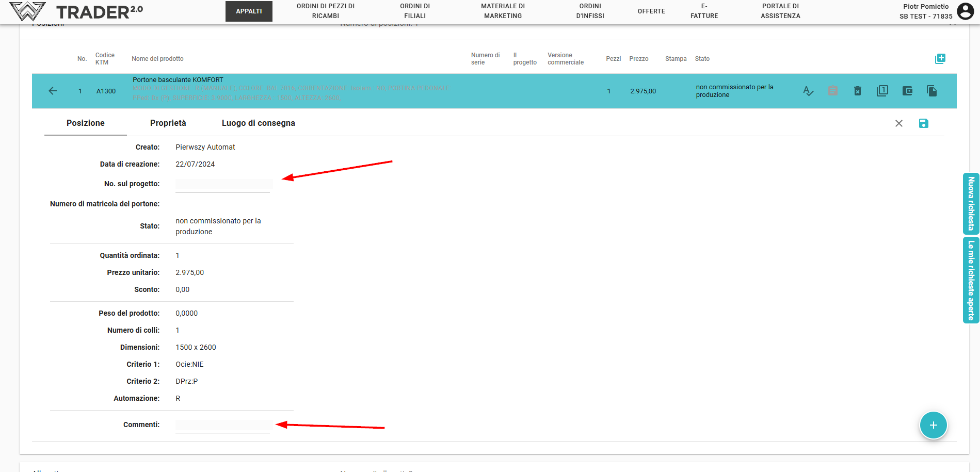Viewport: 980px width, 472px height.
Task: Collapse the position using the back arrow
Action: click(53, 91)
